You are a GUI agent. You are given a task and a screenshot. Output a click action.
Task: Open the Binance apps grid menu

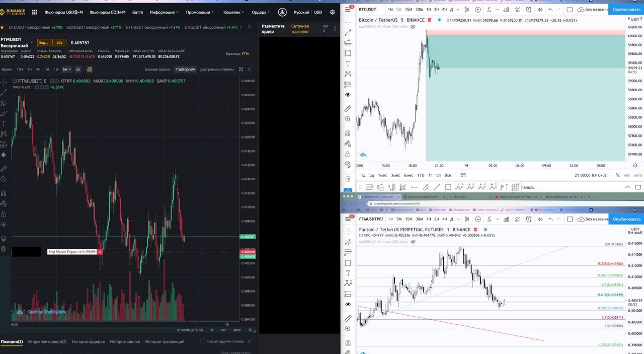(x=34, y=12)
